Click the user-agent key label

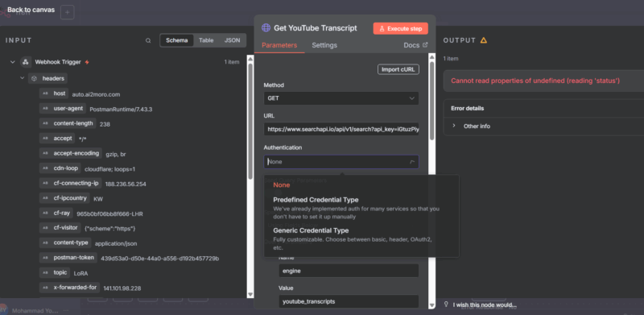click(x=68, y=109)
